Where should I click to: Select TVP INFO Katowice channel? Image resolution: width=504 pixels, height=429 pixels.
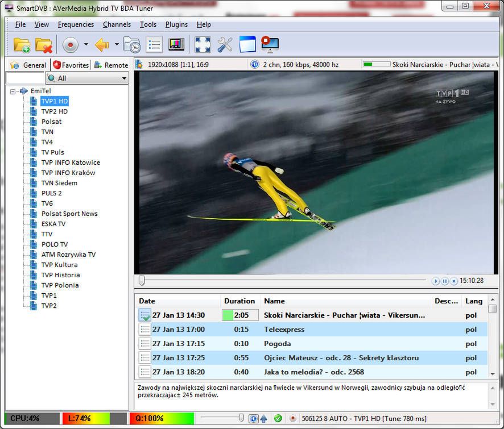pos(71,163)
